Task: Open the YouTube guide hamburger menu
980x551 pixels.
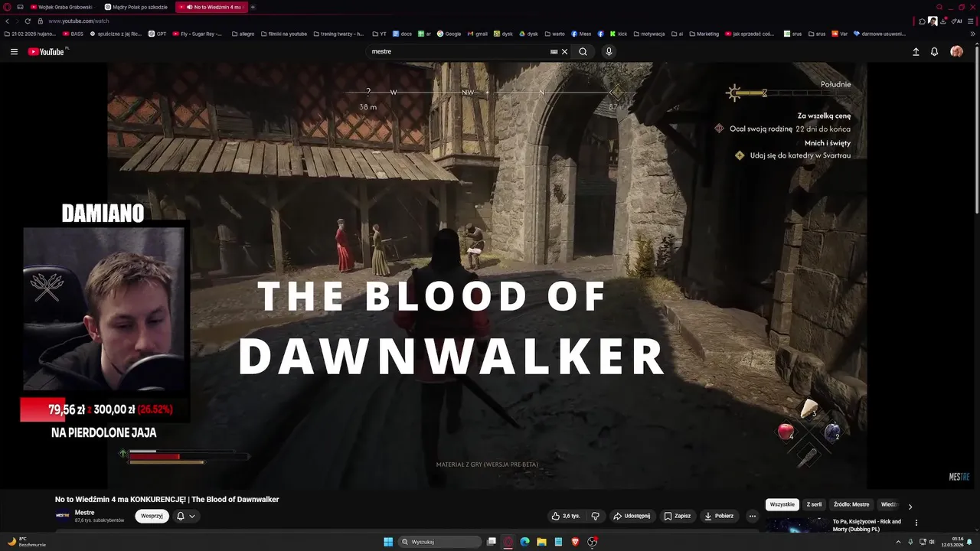Action: 14,52
